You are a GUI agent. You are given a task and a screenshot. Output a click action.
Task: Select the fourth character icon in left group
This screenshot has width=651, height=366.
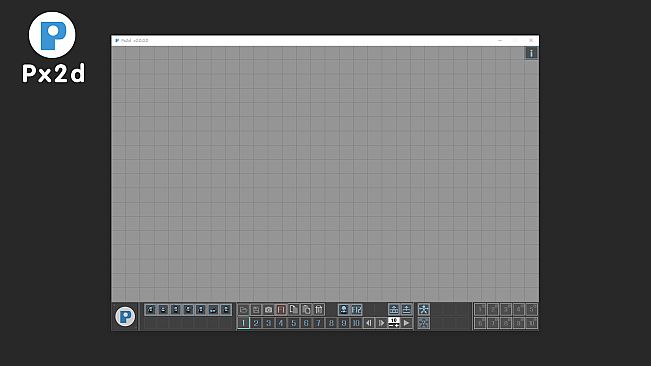tap(188, 310)
